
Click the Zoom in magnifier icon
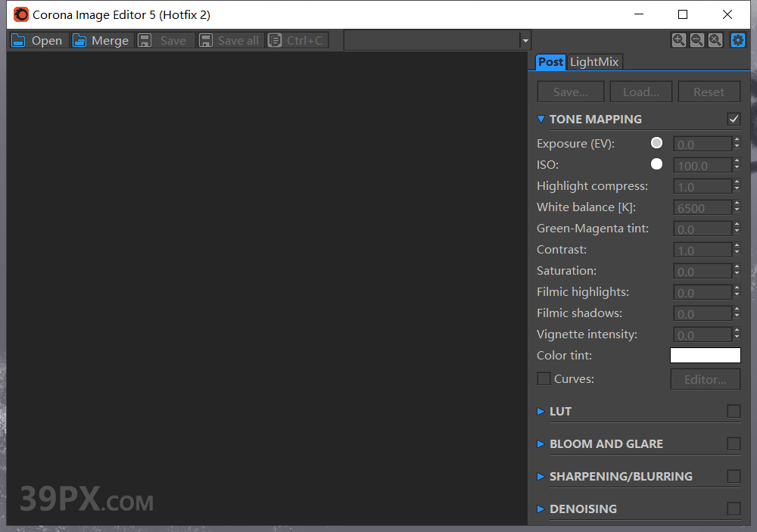[678, 39]
